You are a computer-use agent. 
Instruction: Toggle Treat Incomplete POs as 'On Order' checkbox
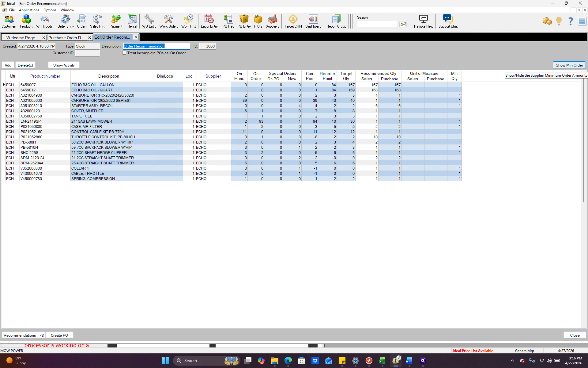coord(124,53)
